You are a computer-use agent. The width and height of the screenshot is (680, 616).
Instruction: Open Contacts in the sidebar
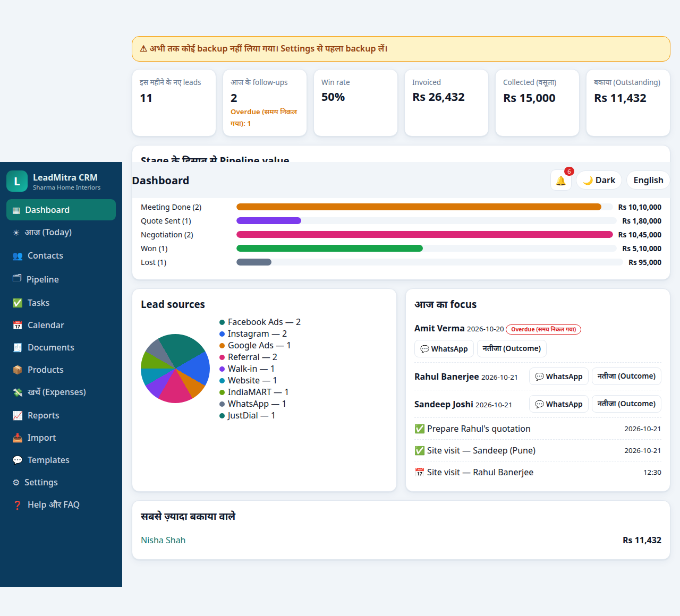[x=61, y=255]
